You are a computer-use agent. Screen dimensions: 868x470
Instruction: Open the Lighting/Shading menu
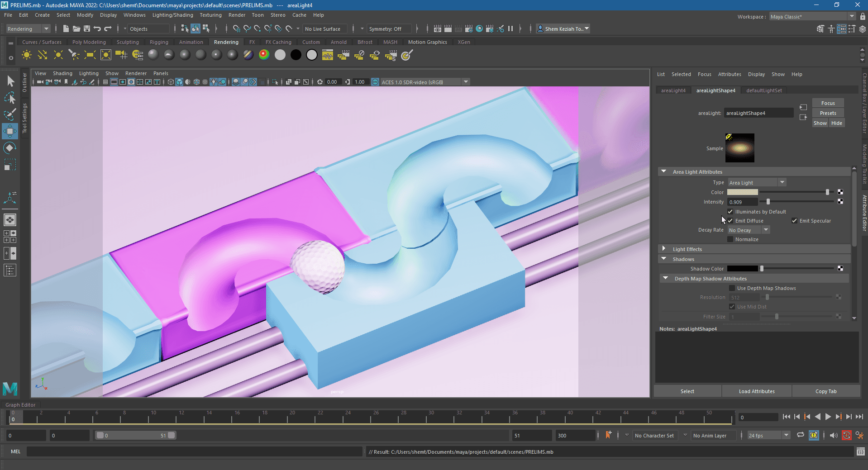[x=172, y=15]
